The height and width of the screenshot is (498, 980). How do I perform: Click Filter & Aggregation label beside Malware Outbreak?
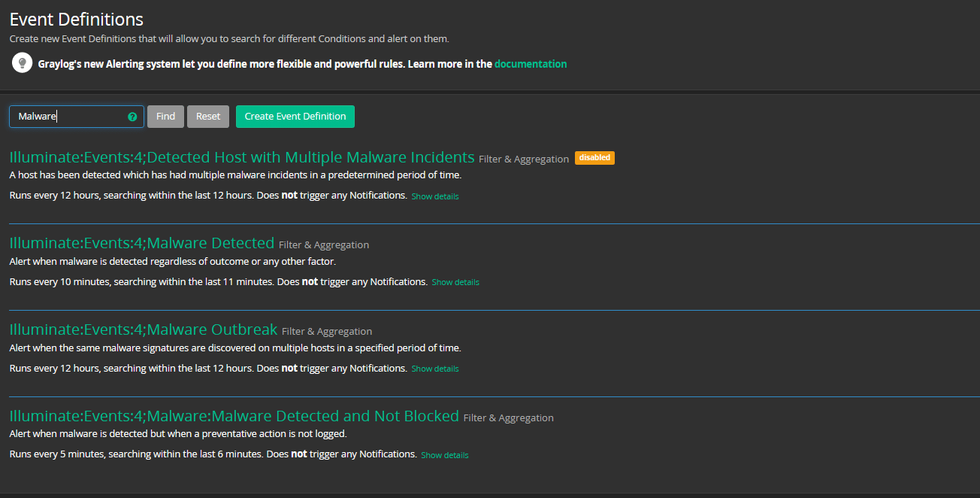pyautogui.click(x=327, y=332)
